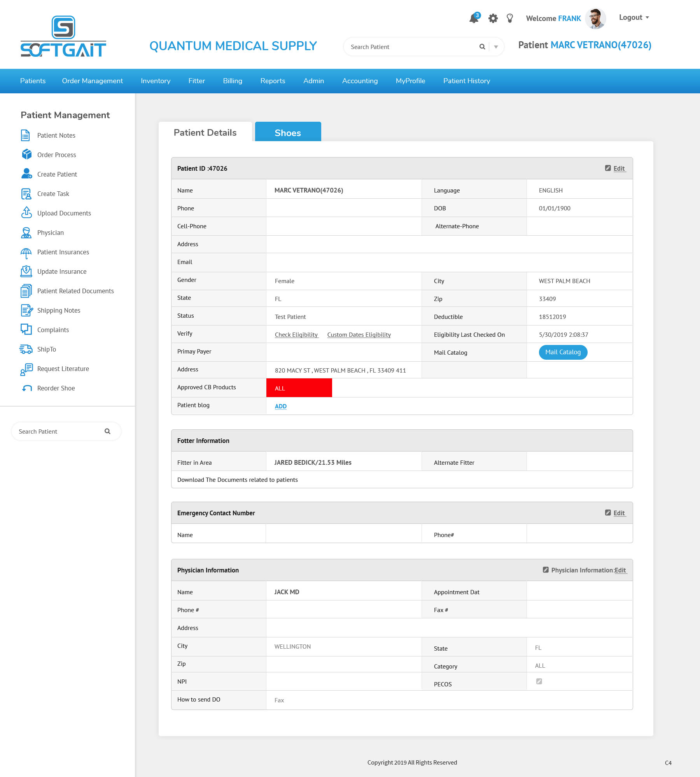
Task: Open the notifications bell icon
Action: point(474,18)
